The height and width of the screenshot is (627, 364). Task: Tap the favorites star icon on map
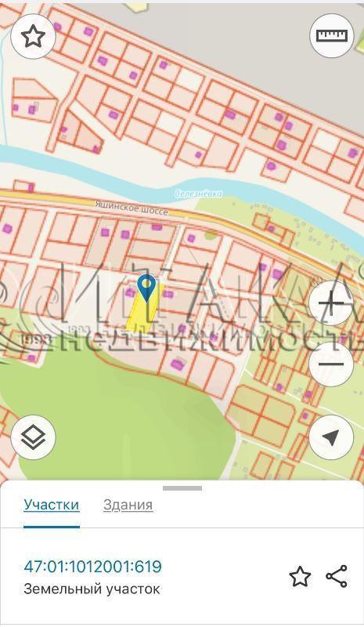[x=33, y=36]
